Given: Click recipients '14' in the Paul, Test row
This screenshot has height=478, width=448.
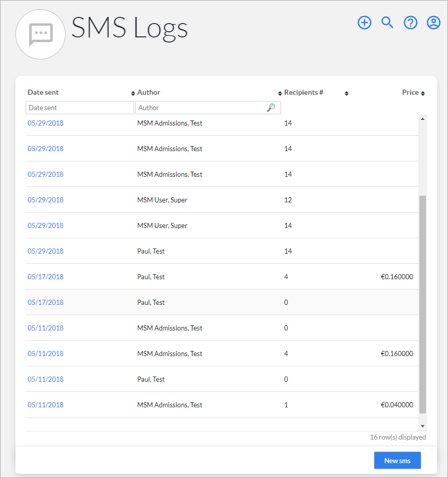Looking at the screenshot, I should tap(288, 251).
